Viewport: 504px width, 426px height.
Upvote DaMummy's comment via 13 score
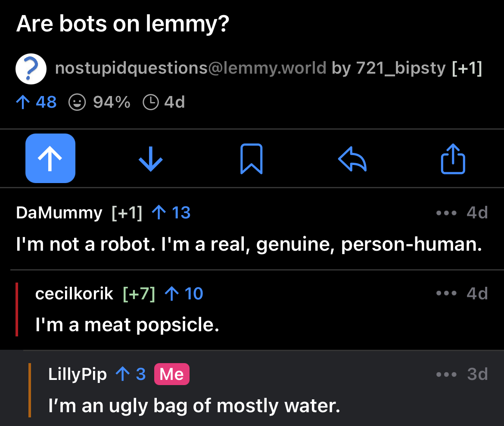tap(171, 213)
